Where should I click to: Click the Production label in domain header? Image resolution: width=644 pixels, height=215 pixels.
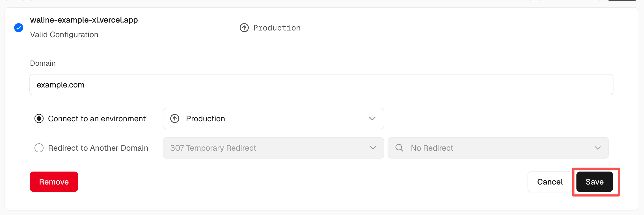(x=277, y=28)
